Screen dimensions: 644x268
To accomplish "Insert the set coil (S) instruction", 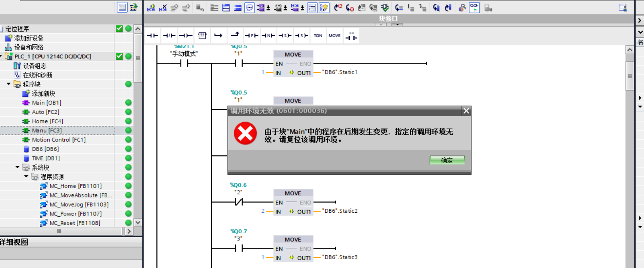I will (285, 36).
